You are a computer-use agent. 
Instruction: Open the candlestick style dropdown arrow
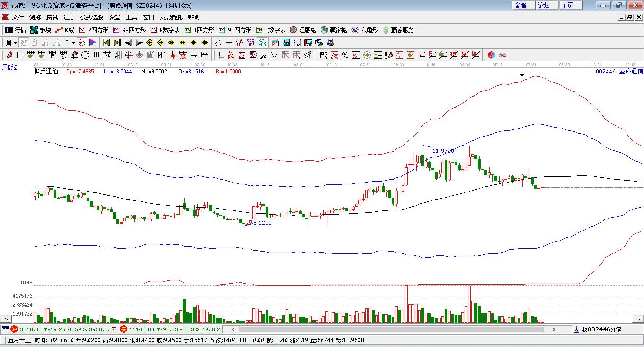coord(73,43)
